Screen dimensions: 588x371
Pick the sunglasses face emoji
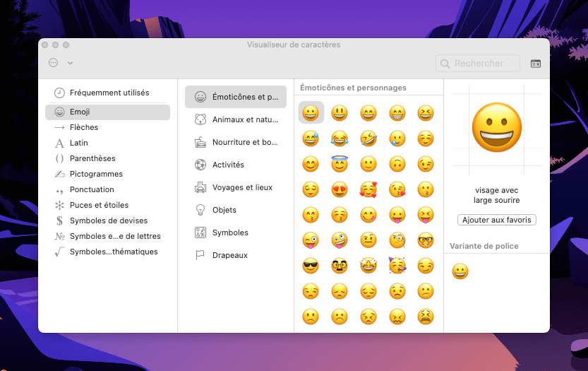coord(311,266)
